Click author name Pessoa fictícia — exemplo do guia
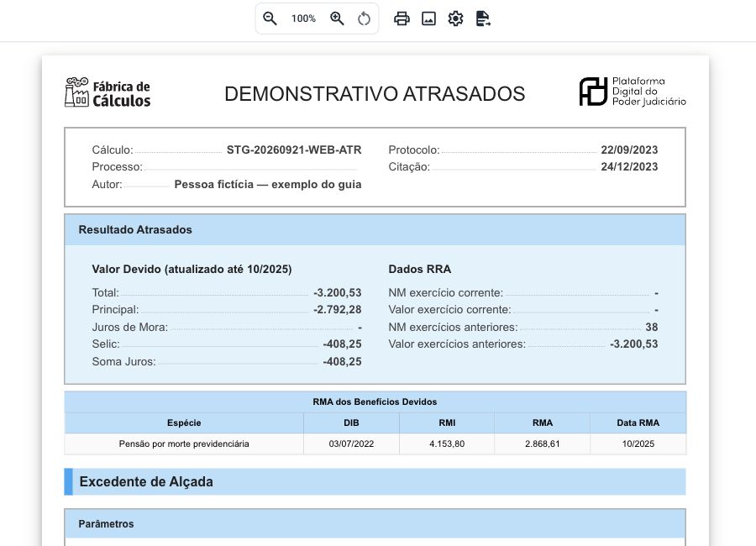756x546 pixels. pyautogui.click(x=268, y=184)
